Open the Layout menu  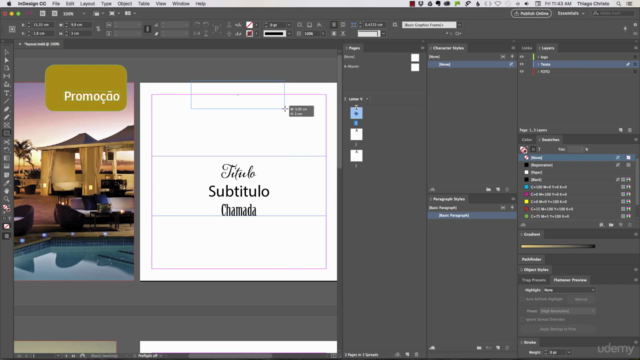point(87,4)
